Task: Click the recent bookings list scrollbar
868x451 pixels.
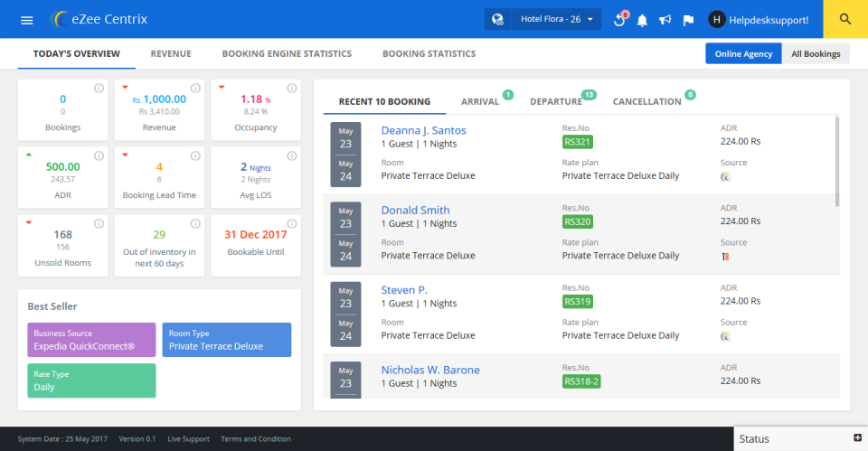Action: [837, 163]
